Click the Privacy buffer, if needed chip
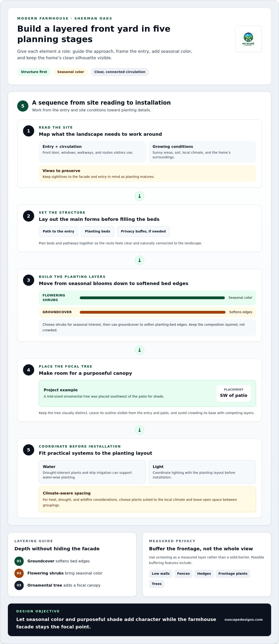Image resolution: width=279 pixels, height=644 pixels. (x=143, y=232)
